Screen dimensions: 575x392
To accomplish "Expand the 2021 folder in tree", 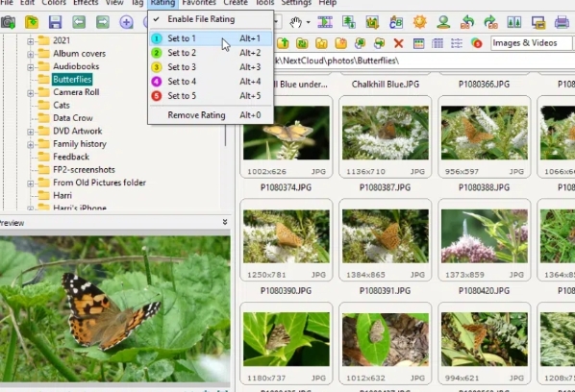I will [31, 41].
